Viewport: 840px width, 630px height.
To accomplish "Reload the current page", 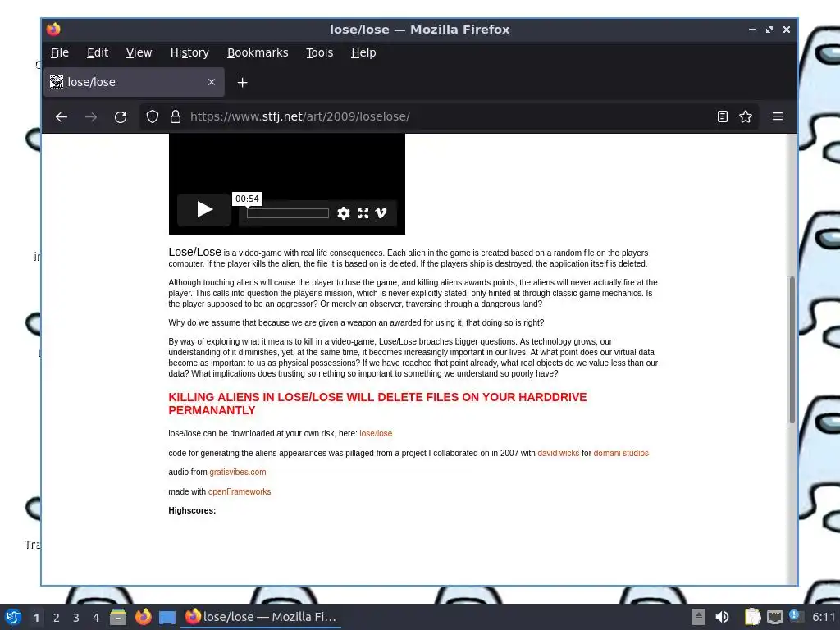I will (121, 116).
